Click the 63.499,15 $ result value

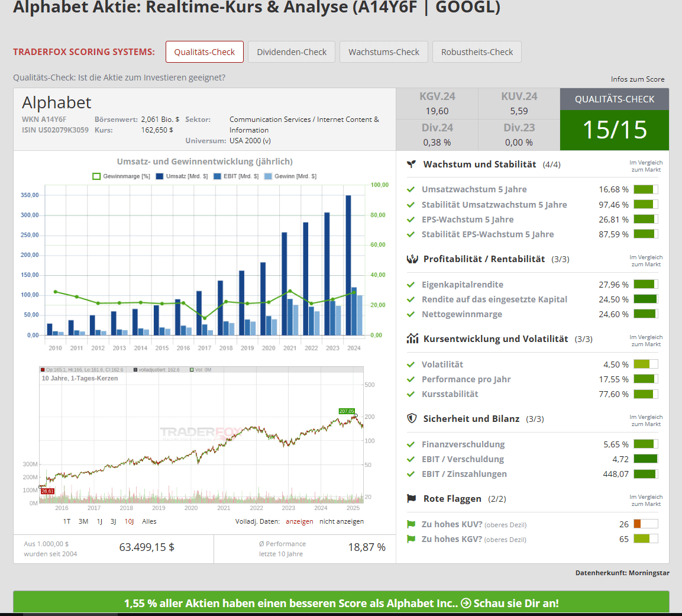[147, 547]
